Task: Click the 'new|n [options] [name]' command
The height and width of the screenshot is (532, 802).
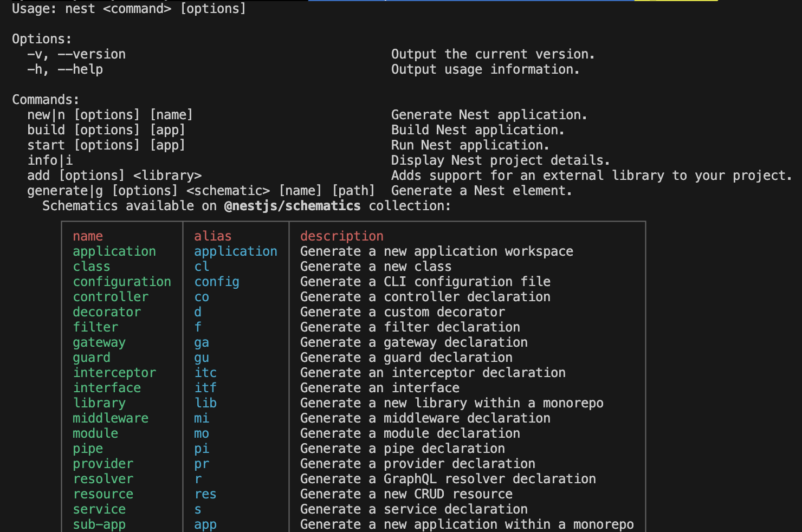Action: [x=110, y=115]
